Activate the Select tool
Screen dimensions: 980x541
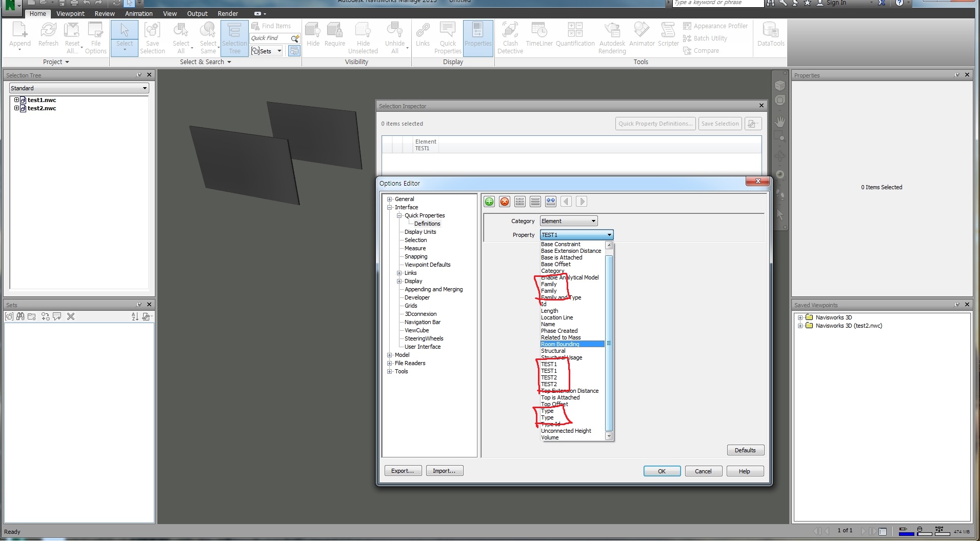pyautogui.click(x=124, y=37)
